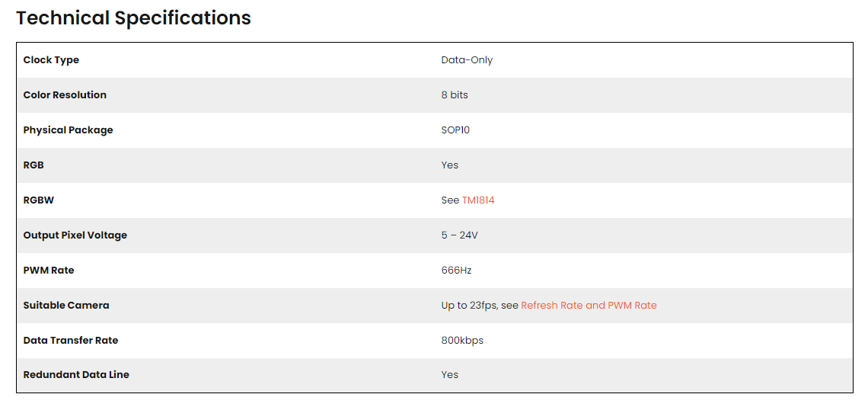Click the 800kbps value

[x=462, y=340]
